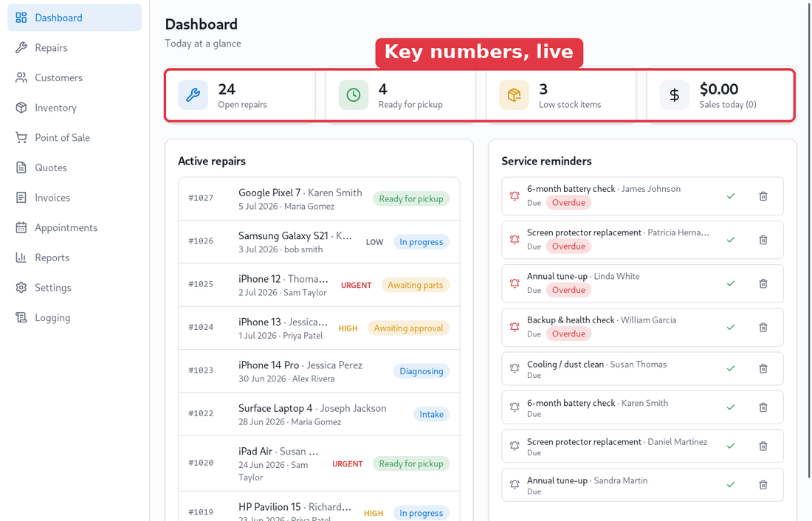Open repair #1027 Google Pixel 7
The height and width of the screenshot is (521, 812).
[319, 199]
